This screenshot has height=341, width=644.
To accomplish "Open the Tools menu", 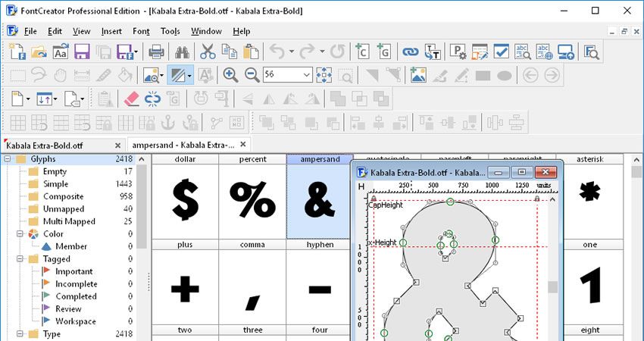I will pos(170,31).
